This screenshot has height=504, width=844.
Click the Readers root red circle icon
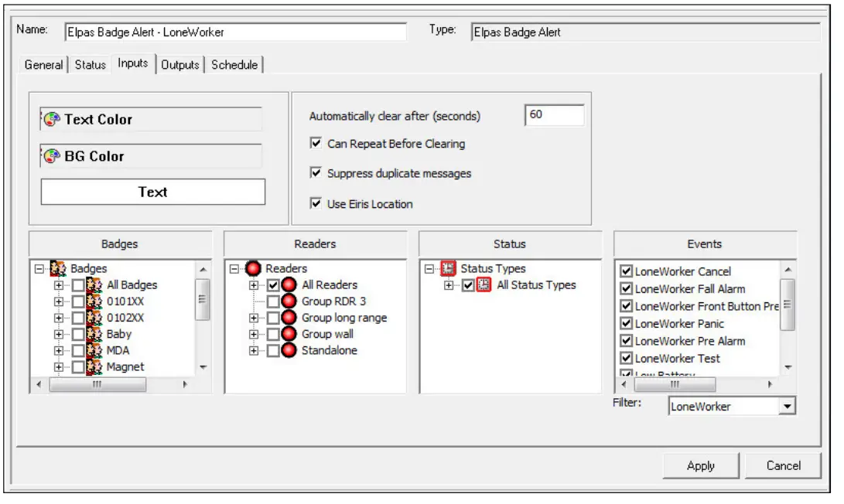click(x=253, y=268)
